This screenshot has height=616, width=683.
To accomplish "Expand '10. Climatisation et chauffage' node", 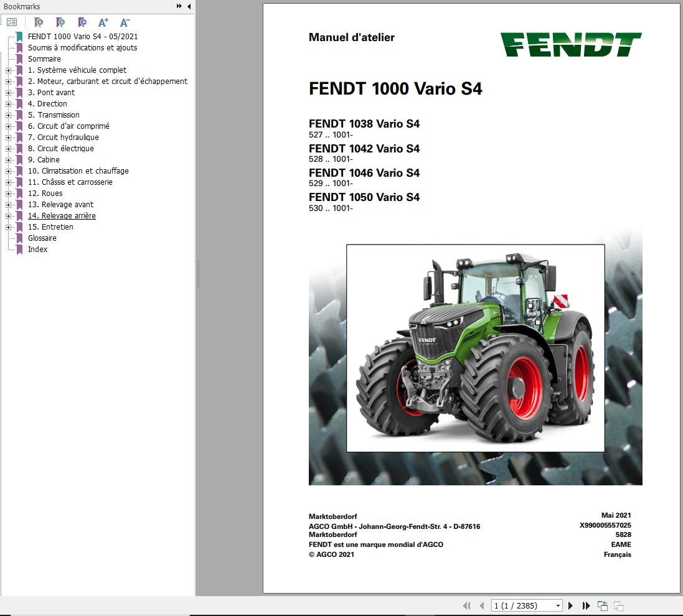I will coord(8,171).
